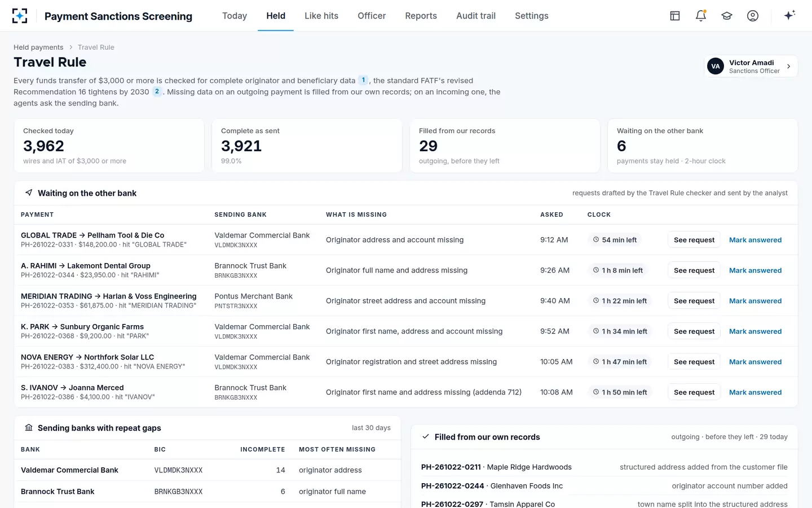Viewport: 812px width, 508px height.
Task: Mark the A. RAHIMI payment answered
Action: click(755, 270)
